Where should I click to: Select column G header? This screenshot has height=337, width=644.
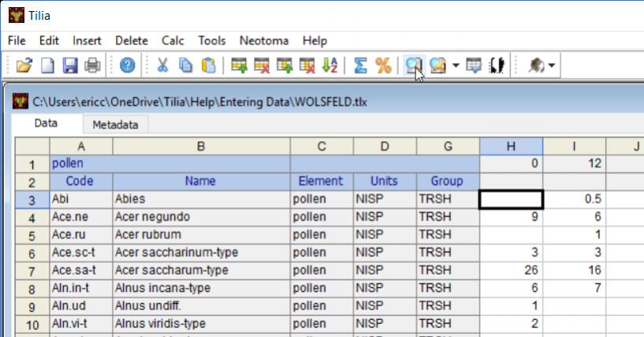point(448,146)
